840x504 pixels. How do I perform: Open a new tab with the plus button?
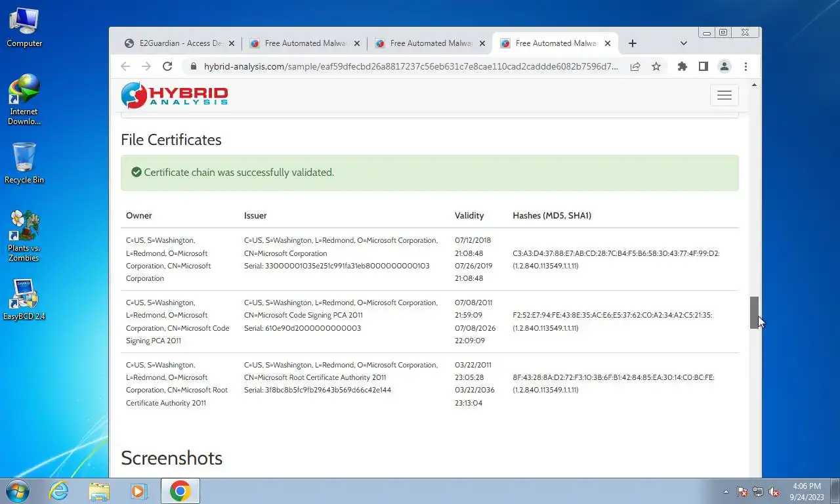tap(632, 43)
